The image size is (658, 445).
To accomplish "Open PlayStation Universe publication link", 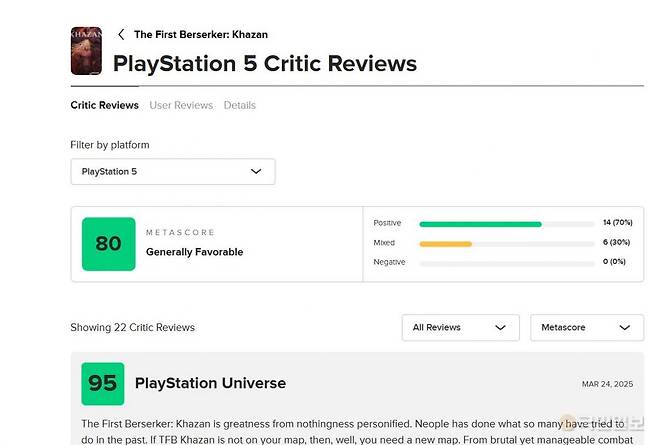I will [210, 383].
